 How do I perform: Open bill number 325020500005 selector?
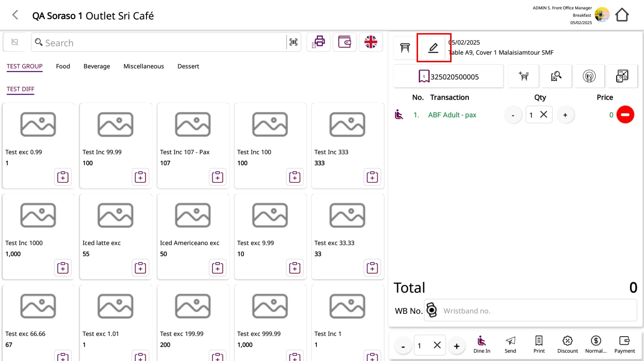(448, 77)
